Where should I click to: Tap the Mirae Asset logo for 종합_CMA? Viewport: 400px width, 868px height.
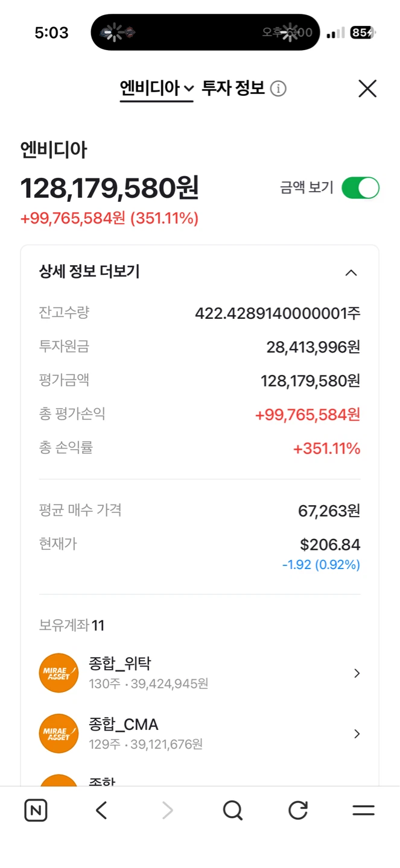click(59, 734)
